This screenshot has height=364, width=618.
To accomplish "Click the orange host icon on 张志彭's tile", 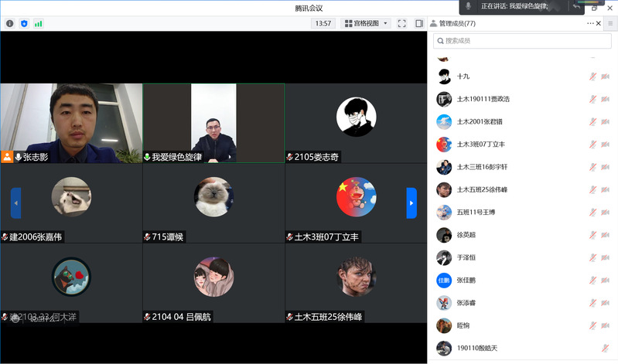I will pyautogui.click(x=7, y=157).
